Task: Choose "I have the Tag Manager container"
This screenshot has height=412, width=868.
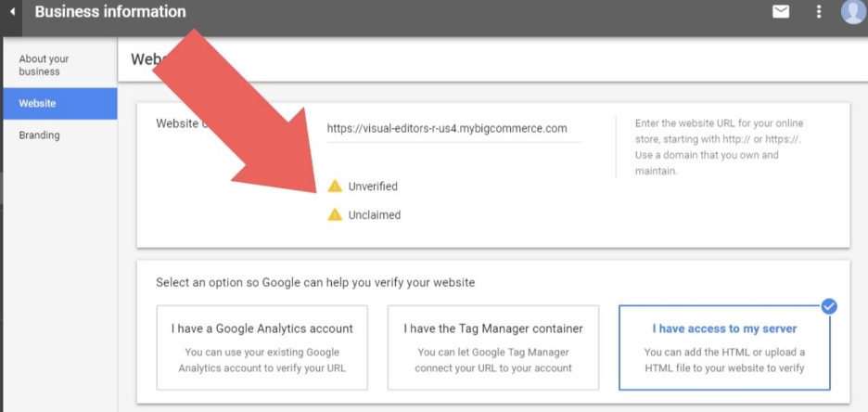Action: click(493, 347)
